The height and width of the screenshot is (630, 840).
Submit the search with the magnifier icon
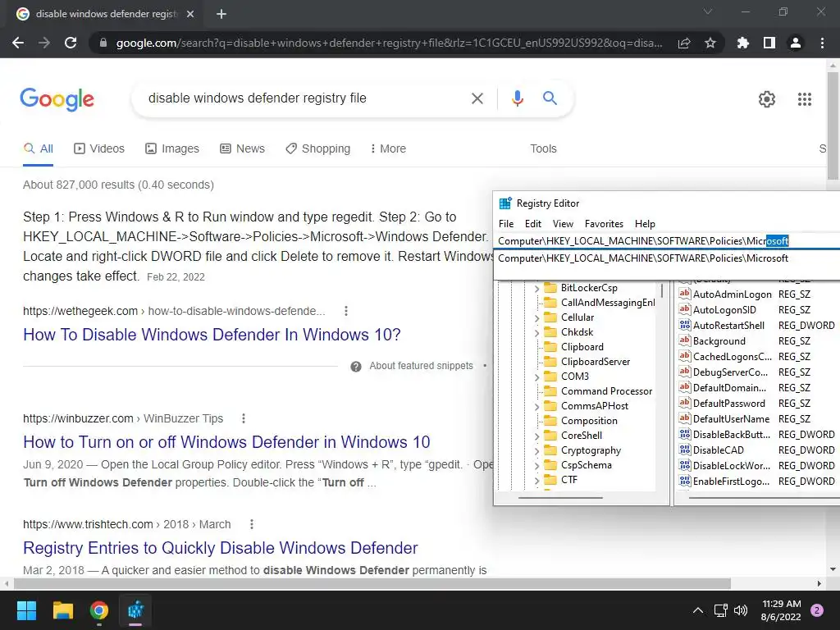tap(550, 98)
